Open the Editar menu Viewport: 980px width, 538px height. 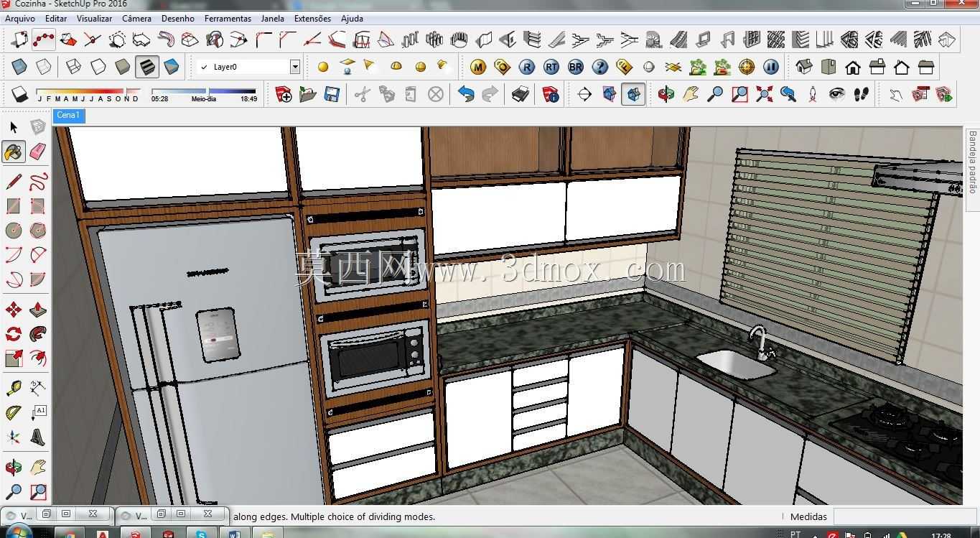coord(56,19)
